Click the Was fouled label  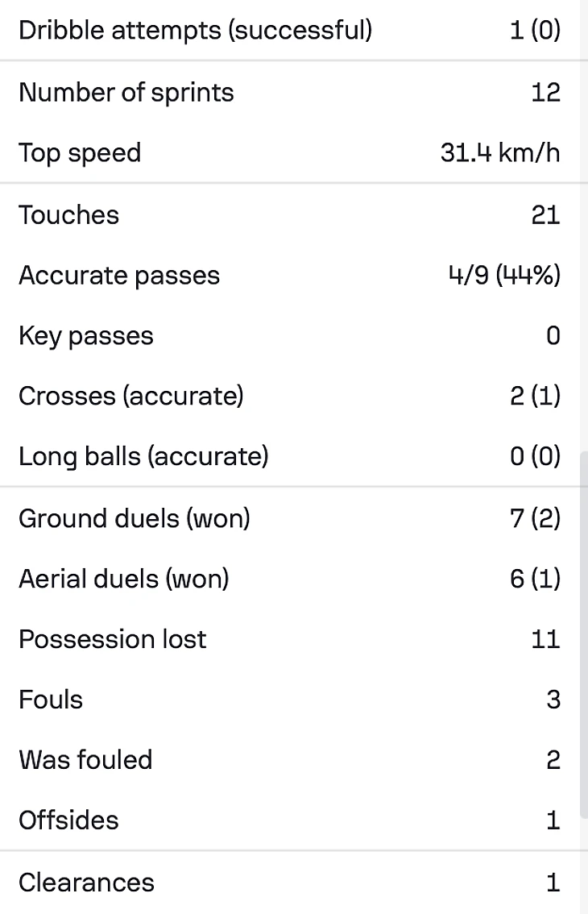point(85,760)
